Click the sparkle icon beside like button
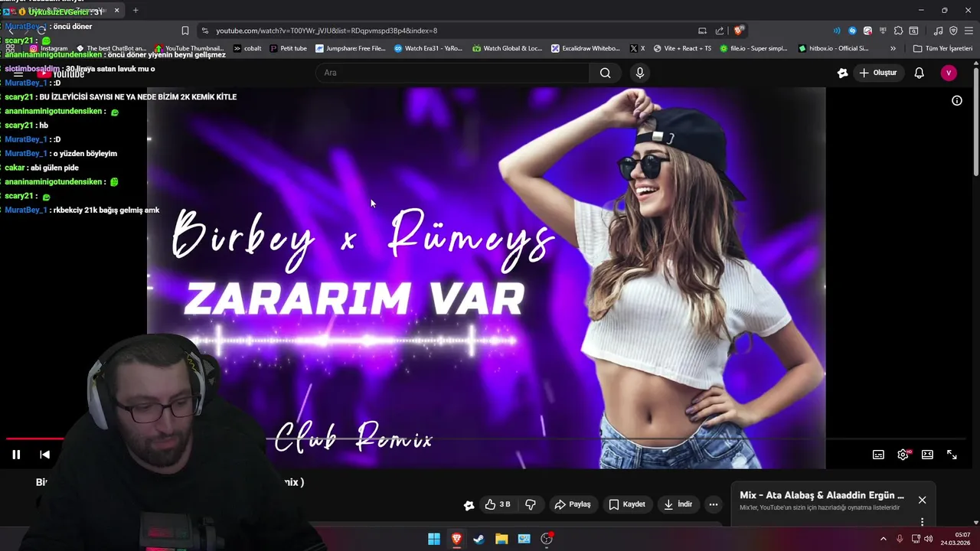 pos(469,505)
